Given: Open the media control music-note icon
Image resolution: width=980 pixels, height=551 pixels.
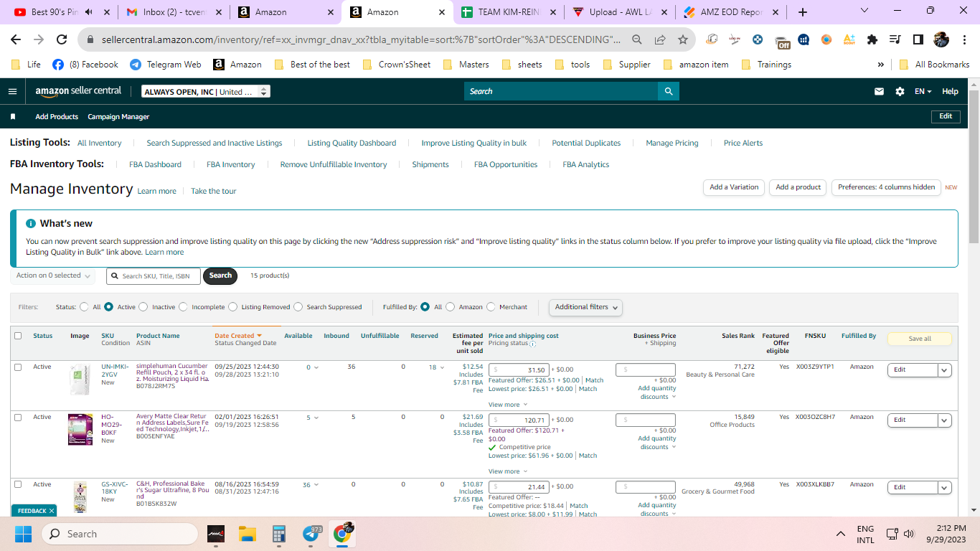Looking at the screenshot, I should 895,40.
